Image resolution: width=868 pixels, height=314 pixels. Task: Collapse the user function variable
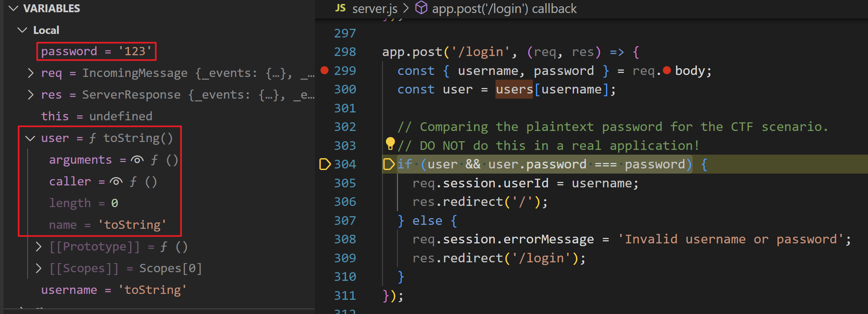point(30,138)
